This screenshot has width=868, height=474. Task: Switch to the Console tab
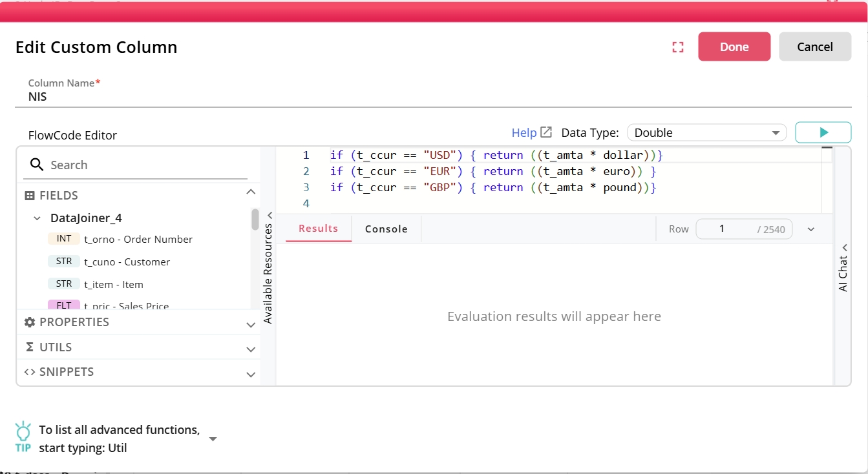[x=386, y=229]
